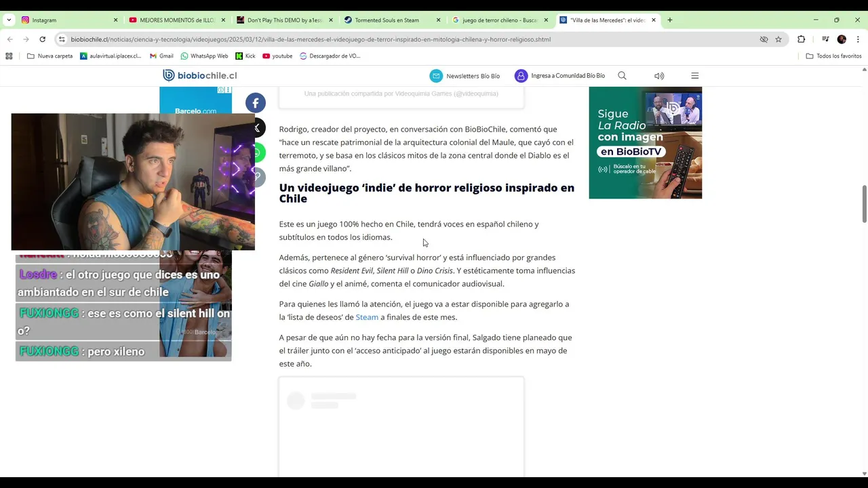The image size is (868, 488).
Task: Open Newsletters Bío Bío
Action: (x=465, y=76)
